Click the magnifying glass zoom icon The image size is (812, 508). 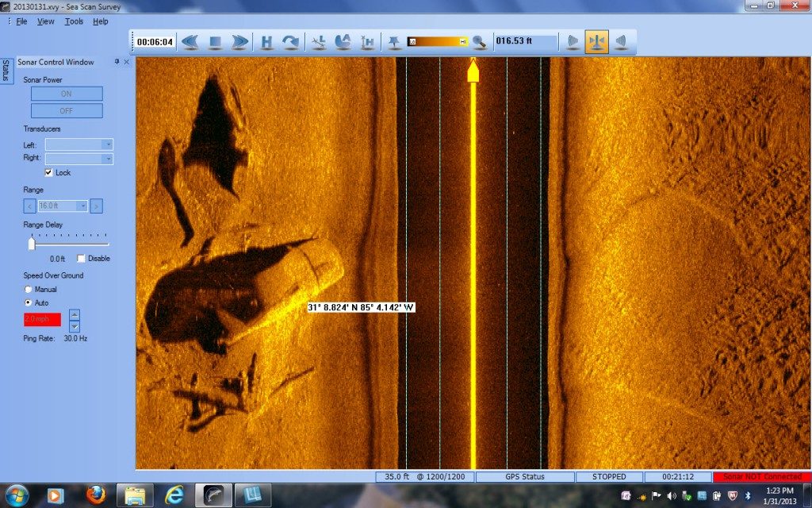479,41
